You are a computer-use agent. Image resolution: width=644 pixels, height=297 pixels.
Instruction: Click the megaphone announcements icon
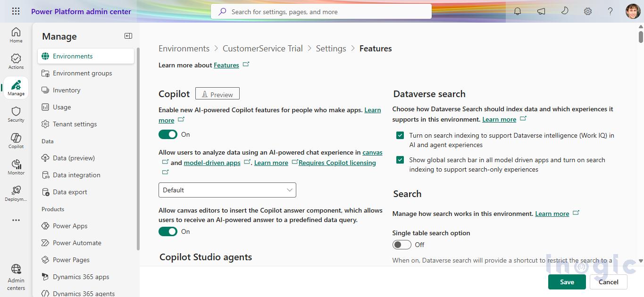(541, 11)
